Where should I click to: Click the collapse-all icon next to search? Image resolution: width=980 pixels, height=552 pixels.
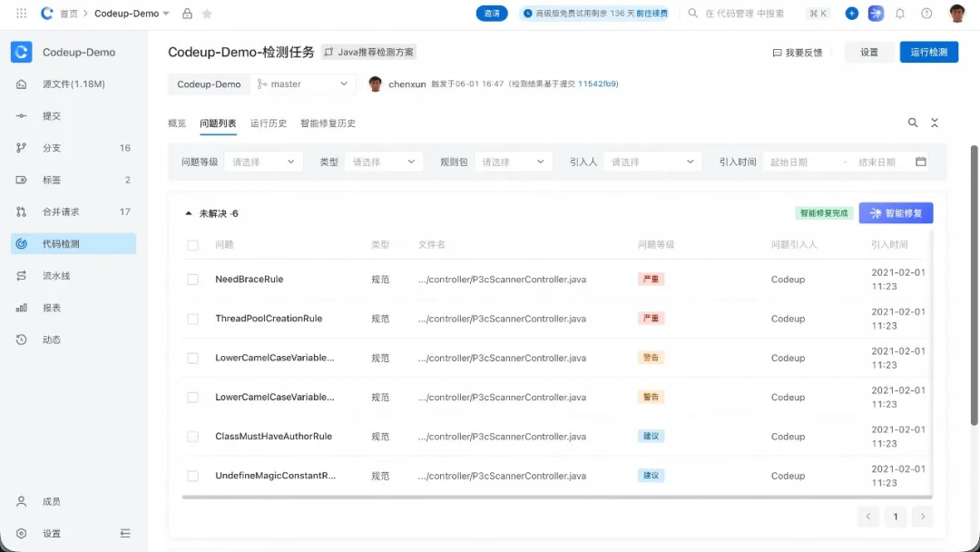935,123
